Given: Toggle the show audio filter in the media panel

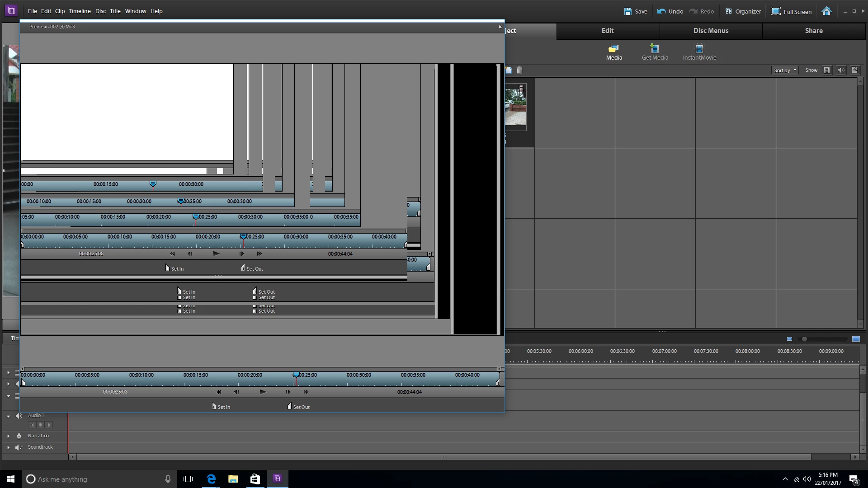Looking at the screenshot, I should pyautogui.click(x=841, y=70).
